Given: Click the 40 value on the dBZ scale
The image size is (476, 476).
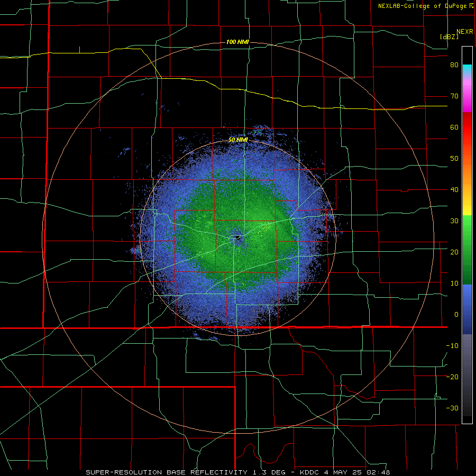Looking at the screenshot, I should pyautogui.click(x=454, y=190).
